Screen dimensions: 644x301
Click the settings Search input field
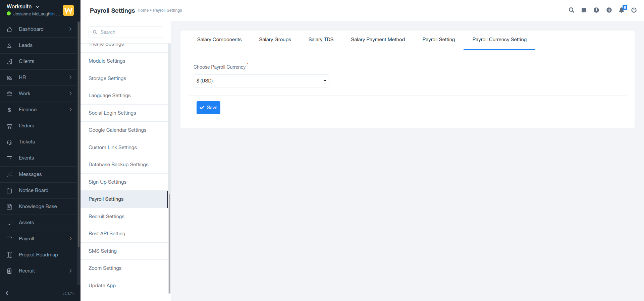pyautogui.click(x=126, y=32)
